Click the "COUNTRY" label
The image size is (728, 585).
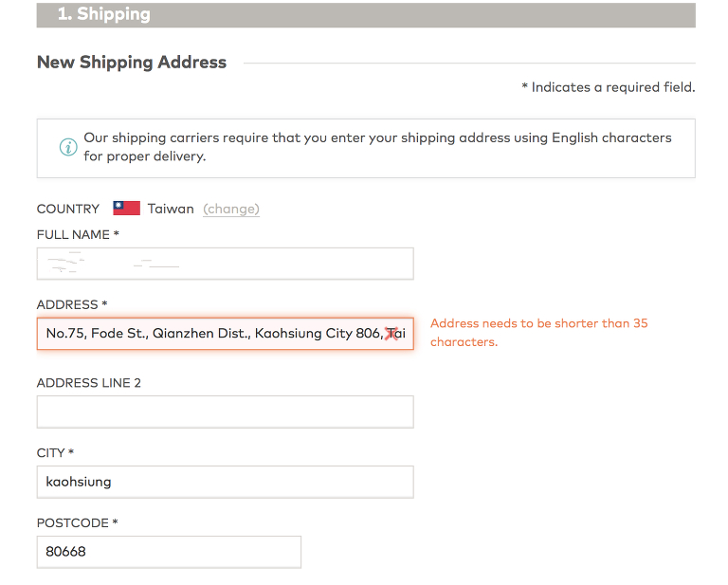67,209
